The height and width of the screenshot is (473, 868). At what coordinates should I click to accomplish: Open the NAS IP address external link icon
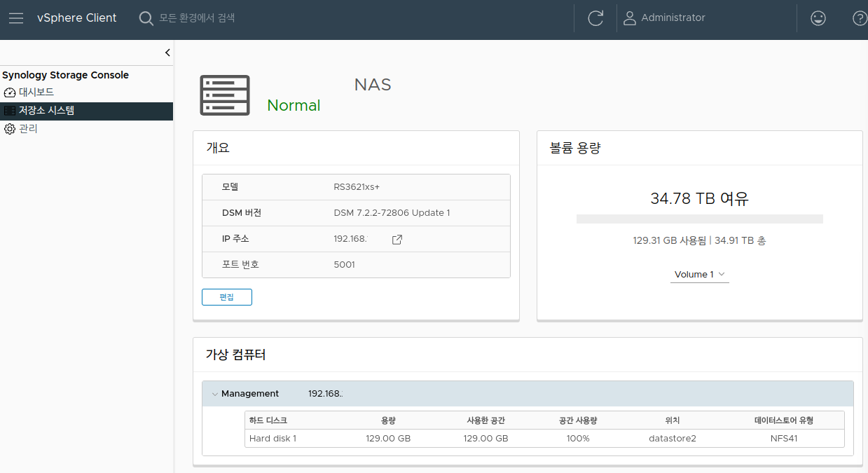(x=397, y=240)
